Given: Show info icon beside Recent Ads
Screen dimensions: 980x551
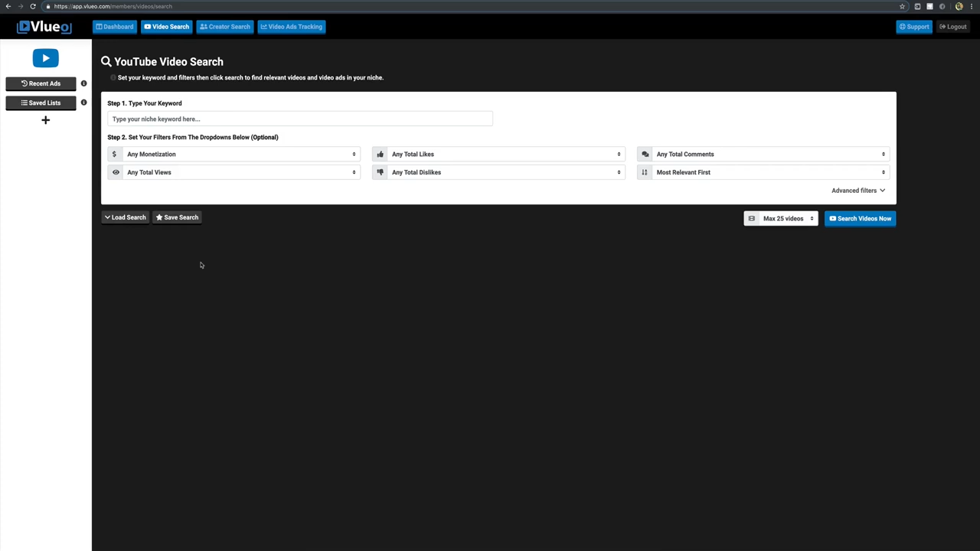Looking at the screenshot, I should [x=83, y=83].
